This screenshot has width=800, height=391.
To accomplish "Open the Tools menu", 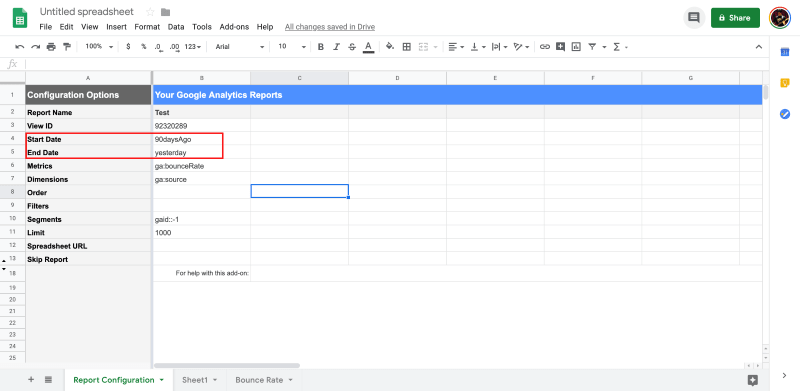I will point(202,27).
